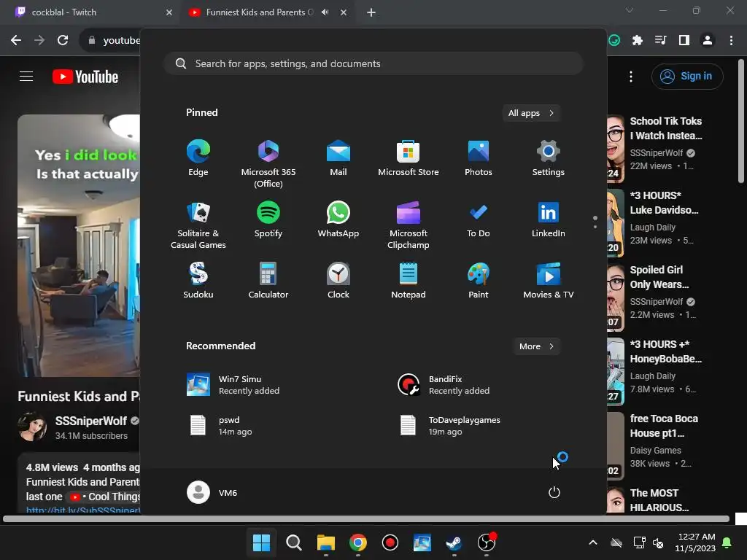The height and width of the screenshot is (560, 747).
Task: Reload the YouTube page
Action: point(63,40)
